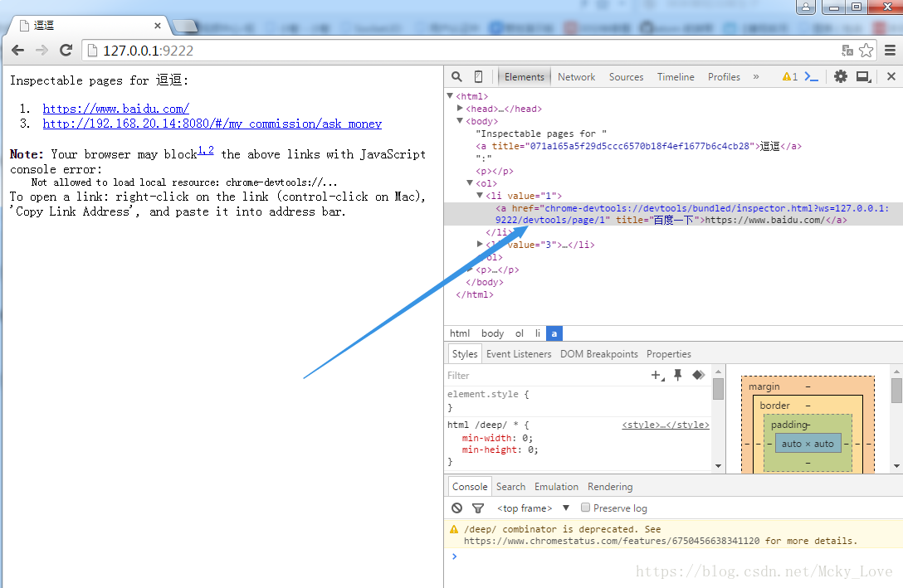Open the https://www.baidu.com/ link
The height and width of the screenshot is (588, 903).
(115, 109)
